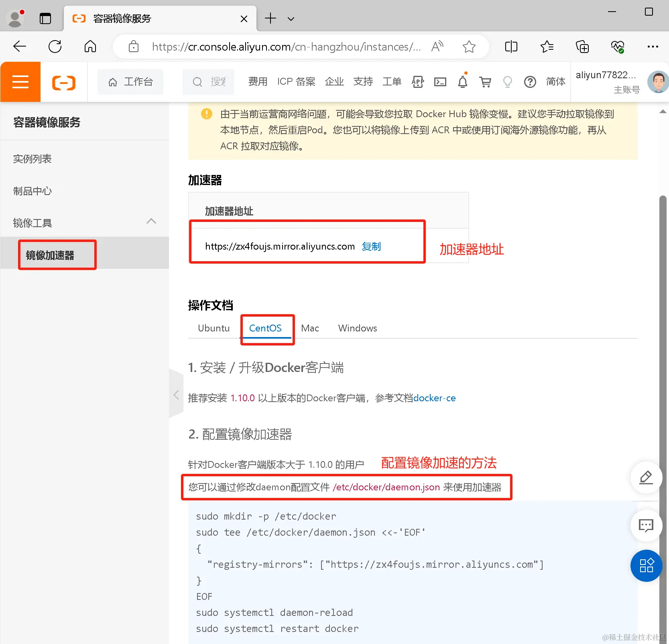Click the /etc/docker/daemon.json path text
The width and height of the screenshot is (669, 644).
point(386,487)
